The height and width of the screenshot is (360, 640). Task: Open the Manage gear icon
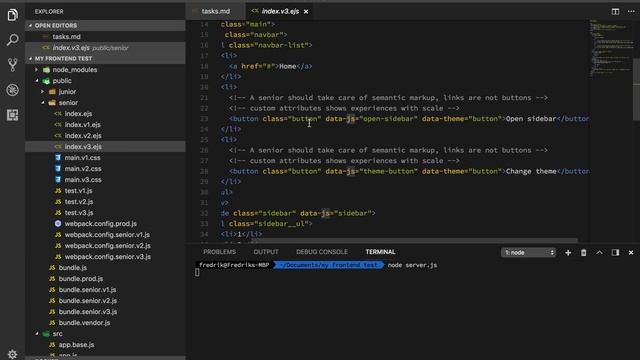tap(12, 354)
